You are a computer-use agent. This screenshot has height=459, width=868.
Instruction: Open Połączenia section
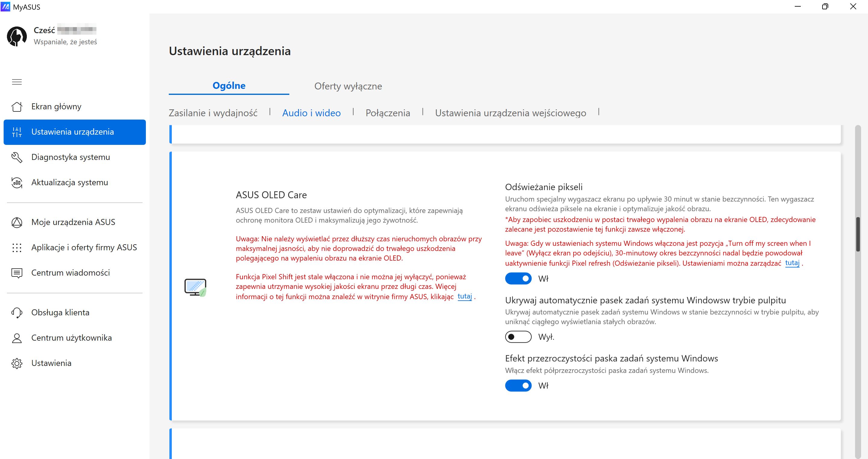(x=388, y=113)
